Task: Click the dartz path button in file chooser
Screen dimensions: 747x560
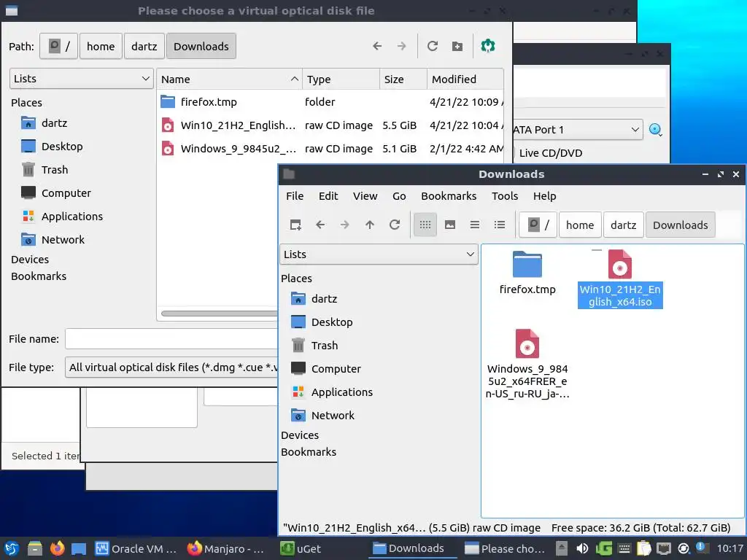Action: coord(144,46)
